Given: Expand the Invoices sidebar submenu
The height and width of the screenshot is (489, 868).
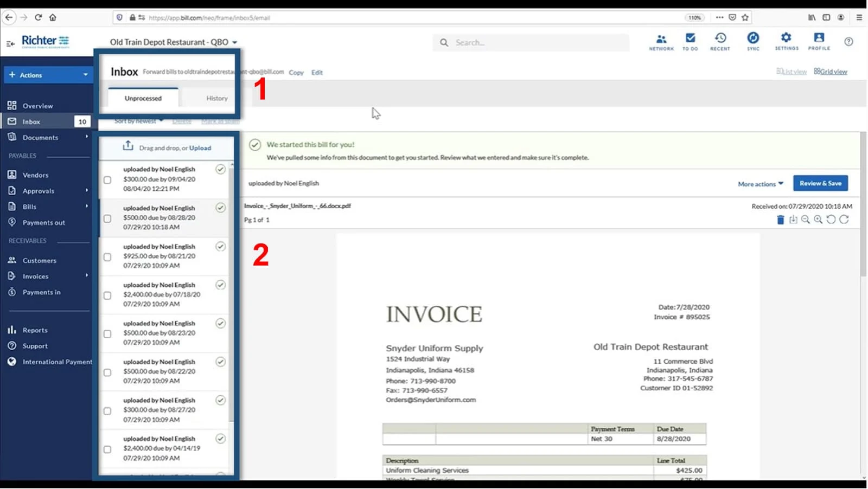Looking at the screenshot, I should [87, 275].
